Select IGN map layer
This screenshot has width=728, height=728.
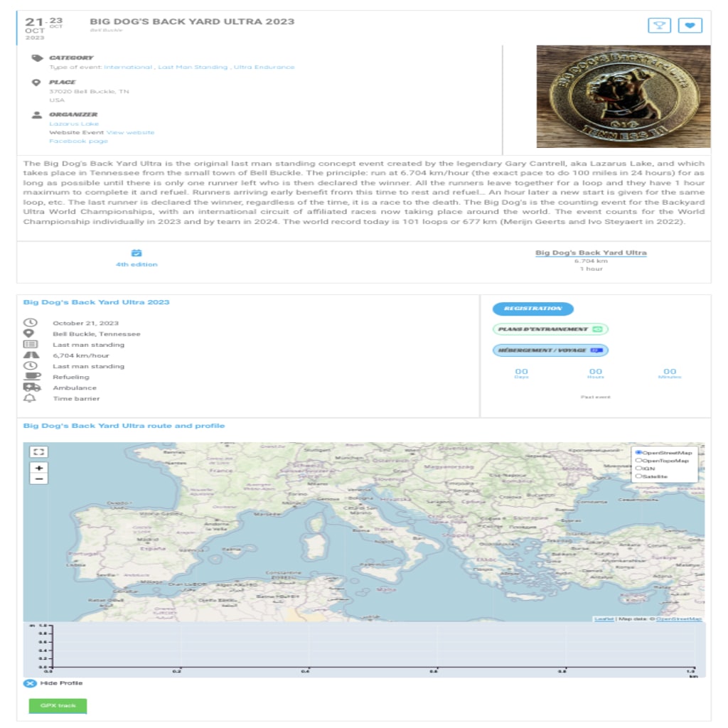pos(638,469)
